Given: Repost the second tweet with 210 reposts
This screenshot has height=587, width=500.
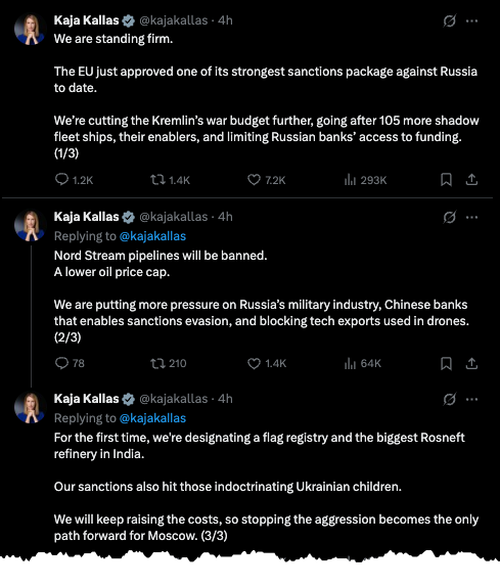Looking at the screenshot, I should point(168,363).
